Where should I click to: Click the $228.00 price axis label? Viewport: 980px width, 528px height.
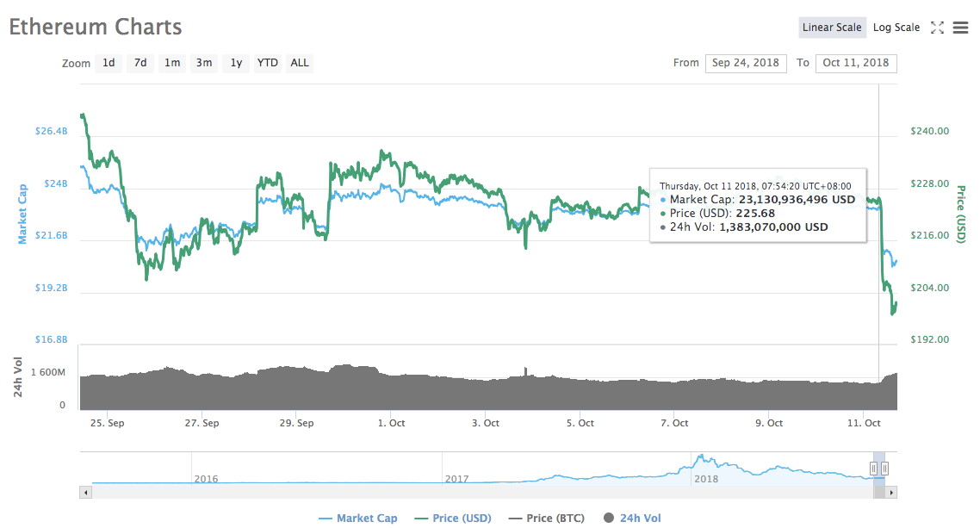pyautogui.click(x=929, y=183)
